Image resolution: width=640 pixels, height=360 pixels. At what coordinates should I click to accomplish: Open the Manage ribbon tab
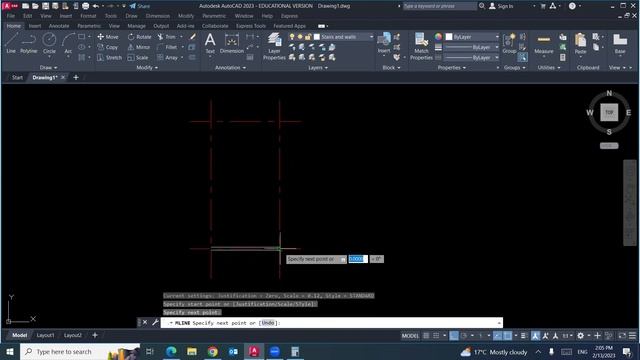pos(136,26)
